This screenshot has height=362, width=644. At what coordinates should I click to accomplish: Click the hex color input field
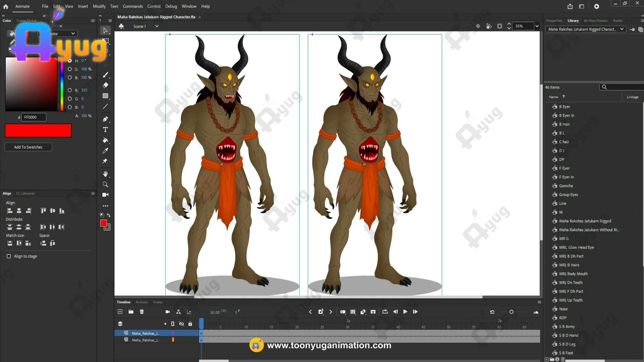[34, 117]
